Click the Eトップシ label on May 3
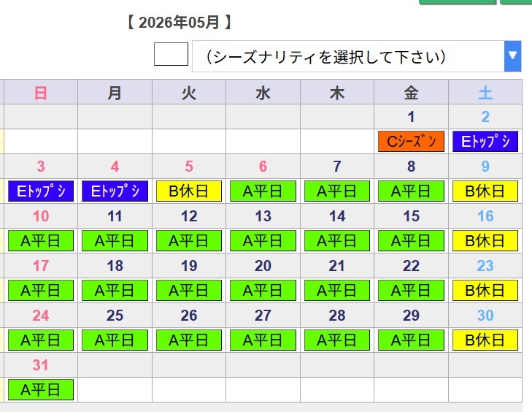 pos(41,191)
